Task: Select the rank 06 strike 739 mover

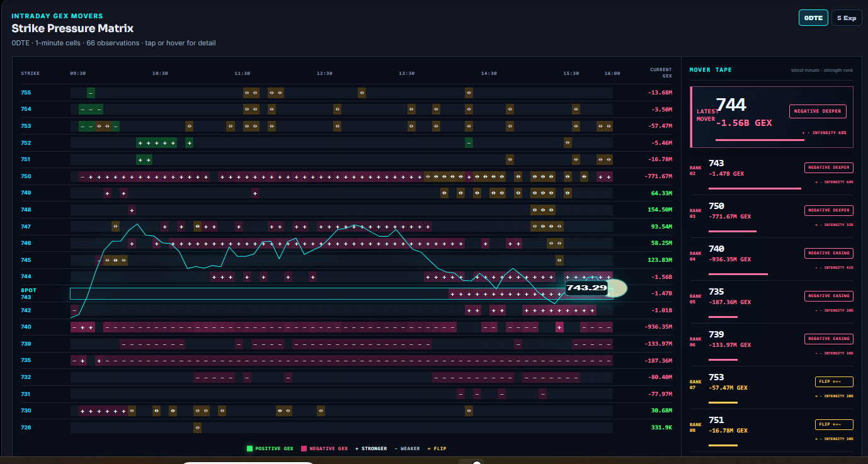Action: coord(772,345)
